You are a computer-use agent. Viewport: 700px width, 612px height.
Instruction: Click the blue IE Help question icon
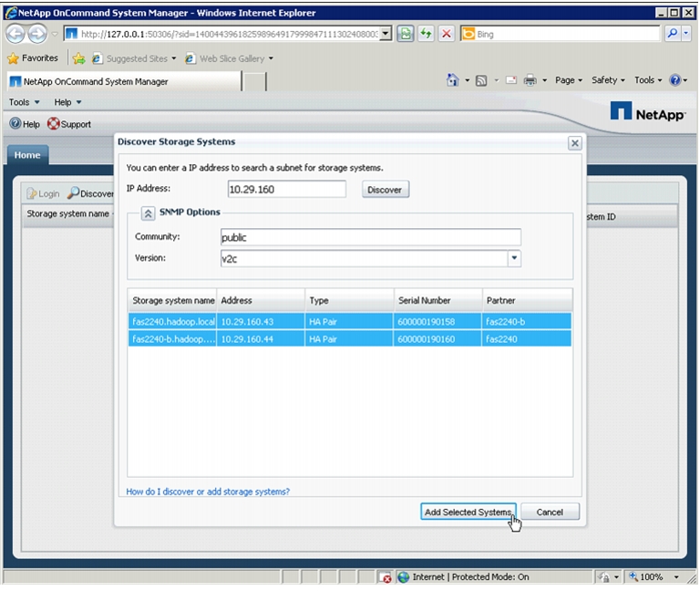674,80
